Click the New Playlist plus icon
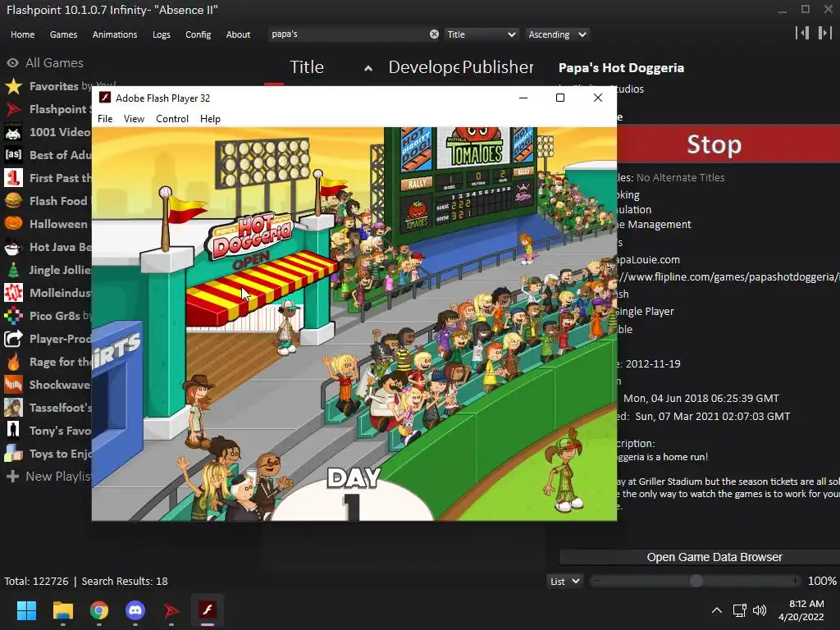 (13, 477)
